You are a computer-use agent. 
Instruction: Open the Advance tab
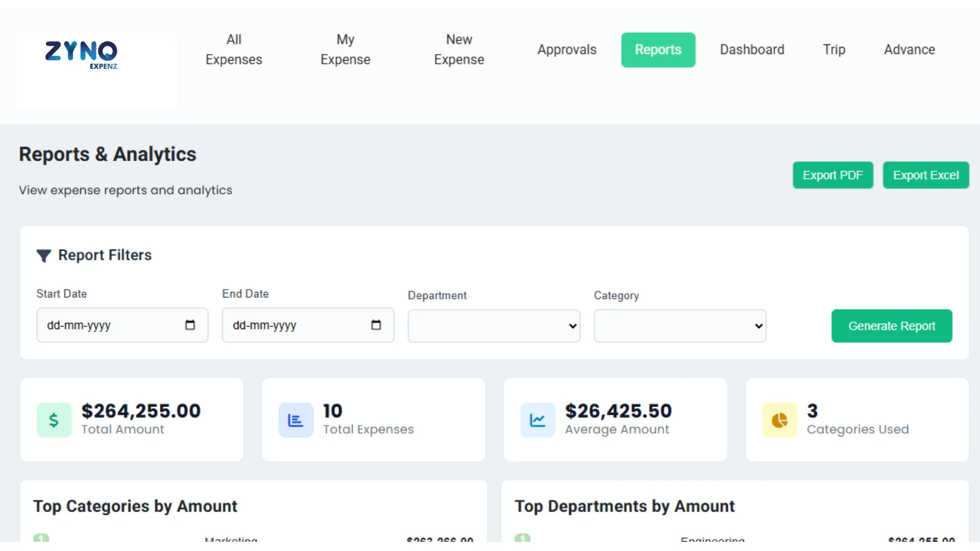point(909,49)
